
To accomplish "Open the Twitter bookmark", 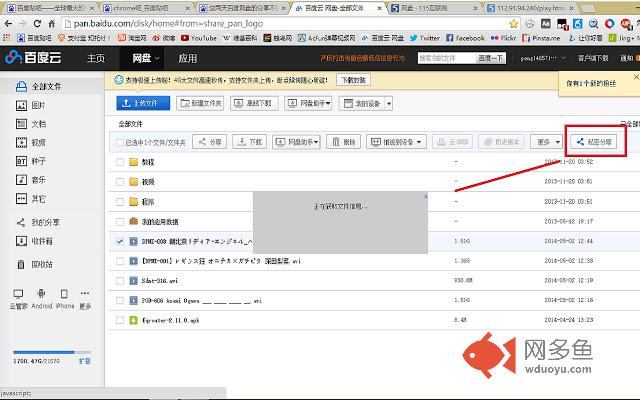I will click(x=425, y=38).
